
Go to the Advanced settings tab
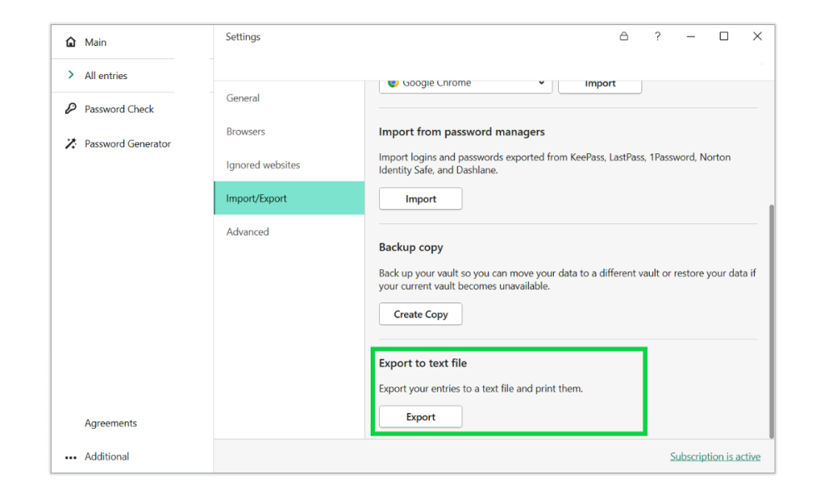(x=247, y=232)
